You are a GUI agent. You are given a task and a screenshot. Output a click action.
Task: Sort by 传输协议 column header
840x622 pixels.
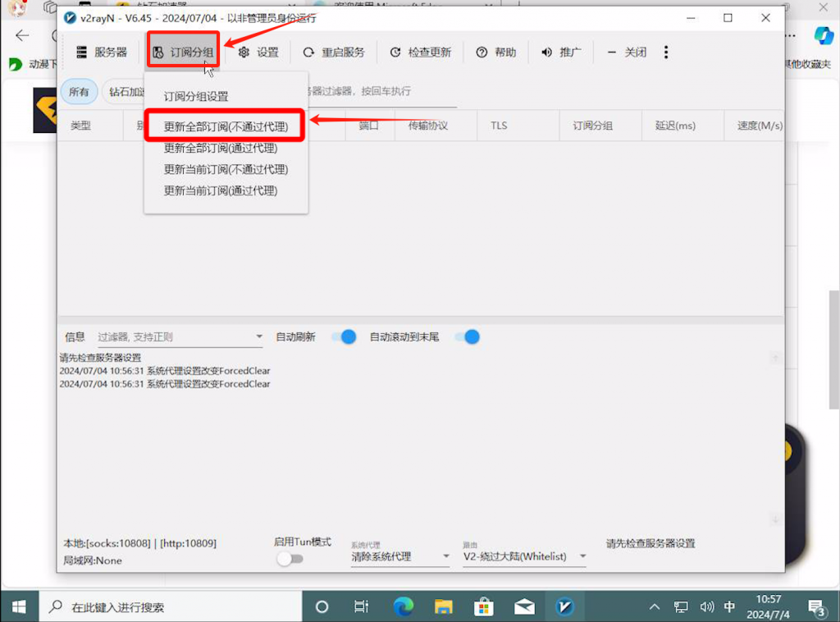427,126
